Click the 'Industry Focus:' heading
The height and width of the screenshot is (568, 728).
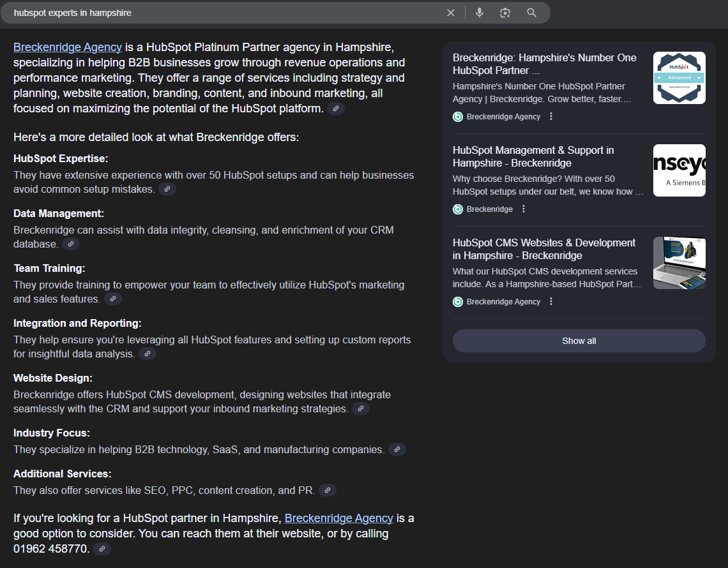(52, 433)
